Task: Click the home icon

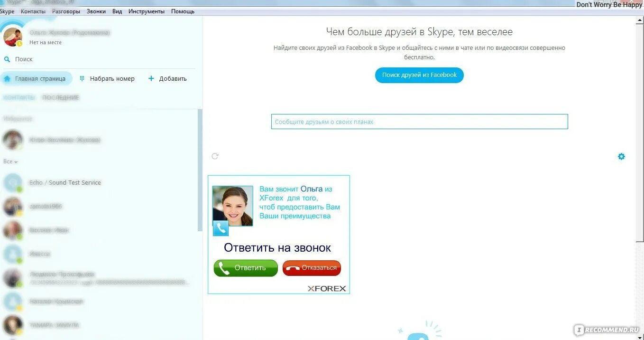Action: tap(7, 79)
